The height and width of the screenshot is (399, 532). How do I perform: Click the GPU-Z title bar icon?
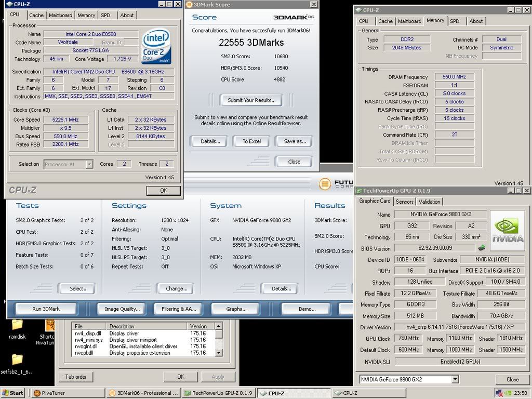pyautogui.click(x=360, y=191)
